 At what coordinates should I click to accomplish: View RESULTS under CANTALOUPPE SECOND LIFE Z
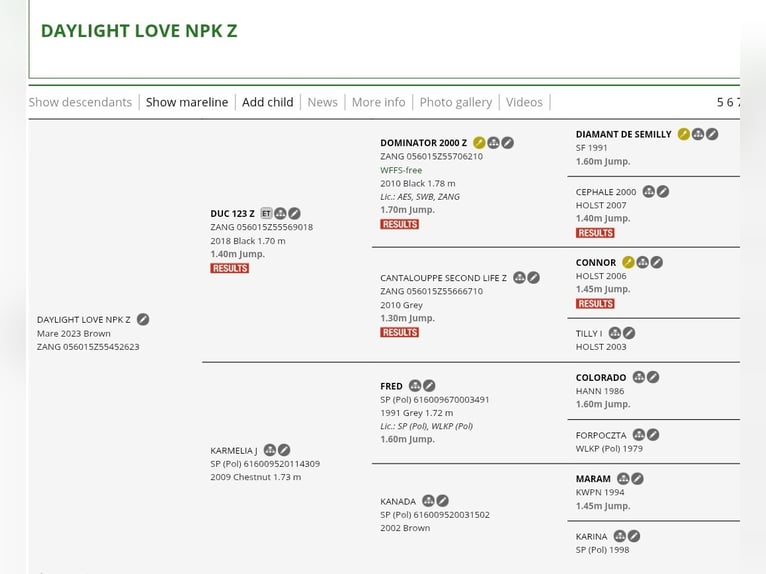point(400,332)
